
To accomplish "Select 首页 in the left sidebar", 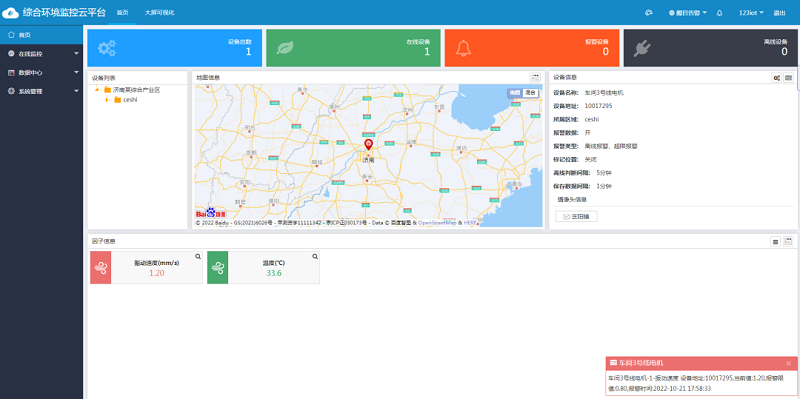I will tap(41, 35).
